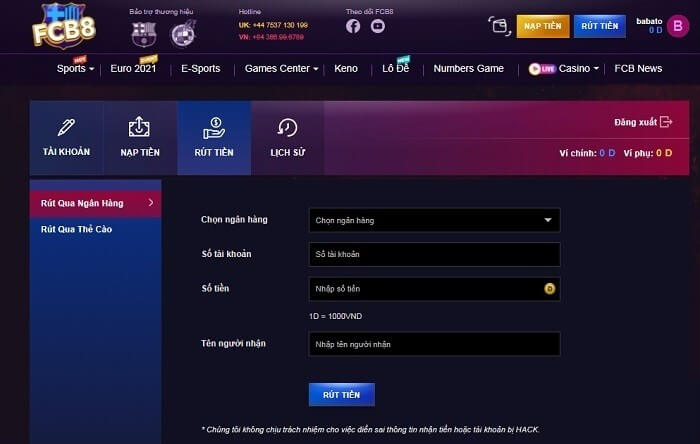Click the Đăng xuất logout icon

[666, 122]
